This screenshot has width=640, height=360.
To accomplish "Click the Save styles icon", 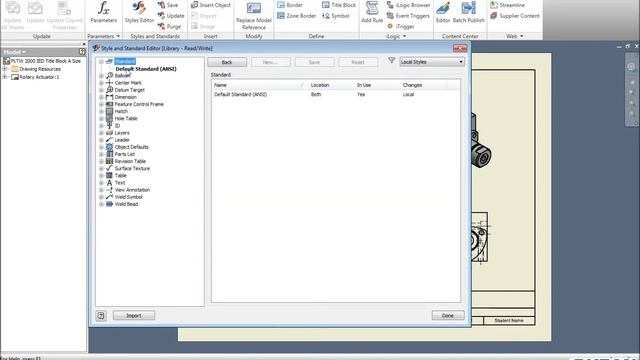I will coord(168,5).
